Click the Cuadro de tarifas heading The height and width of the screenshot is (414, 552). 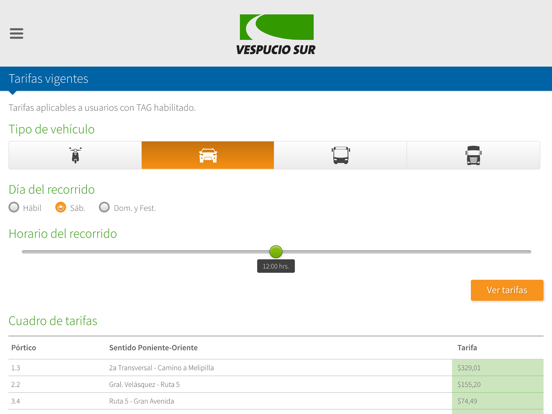point(53,321)
